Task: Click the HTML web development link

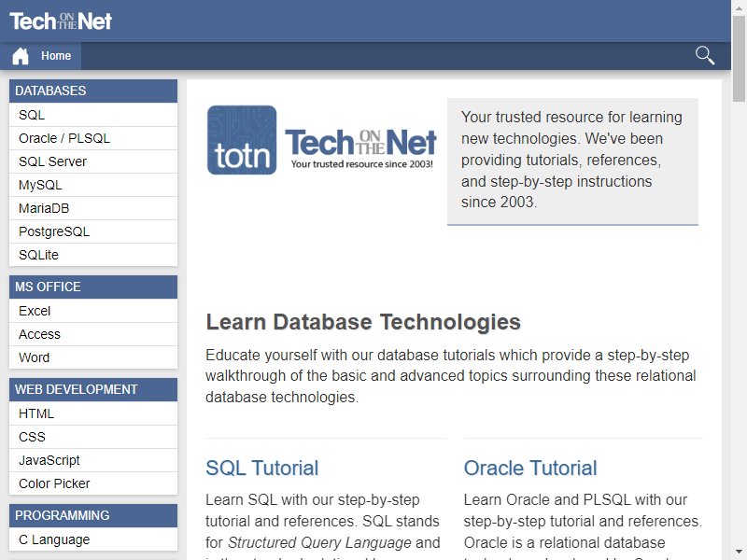Action: 93,413
